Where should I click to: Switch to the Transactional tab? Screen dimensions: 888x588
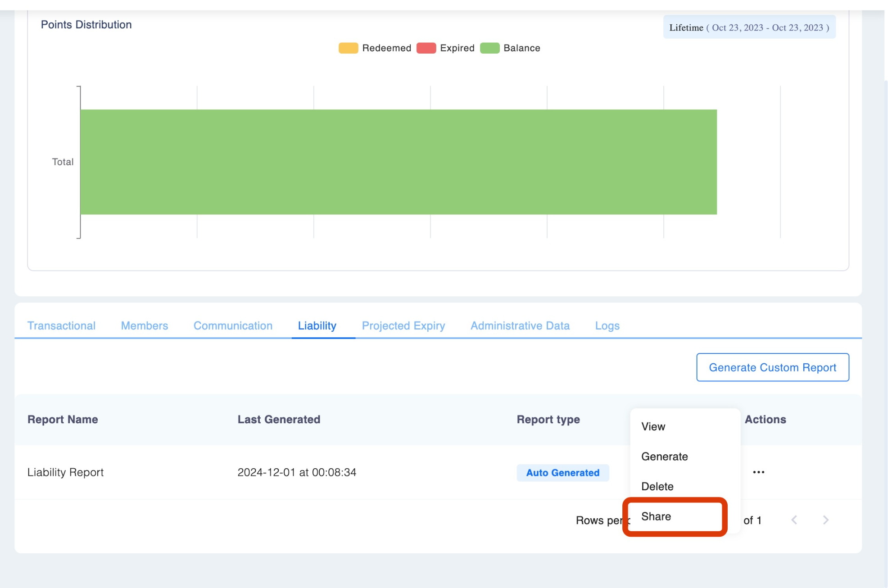(61, 326)
